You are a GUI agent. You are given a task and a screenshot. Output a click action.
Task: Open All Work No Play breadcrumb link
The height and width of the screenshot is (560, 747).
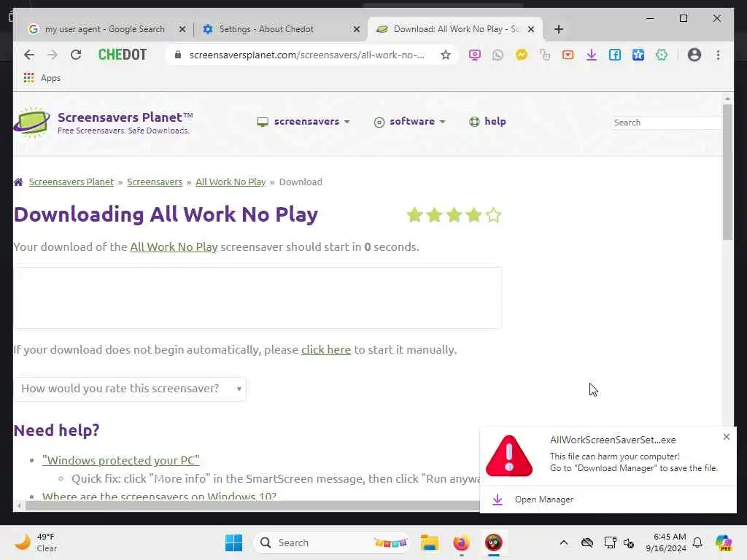pos(231,182)
